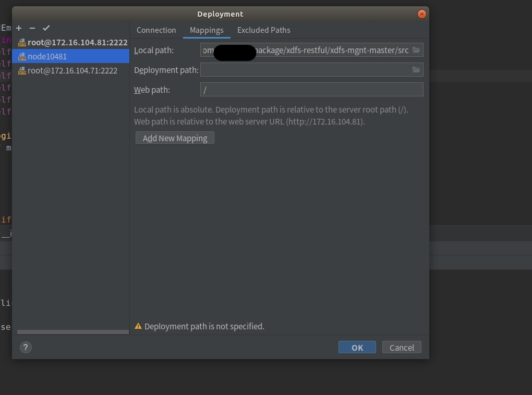532x395 pixels.
Task: Click the server list horizontal scrollbar
Action: click(x=73, y=332)
